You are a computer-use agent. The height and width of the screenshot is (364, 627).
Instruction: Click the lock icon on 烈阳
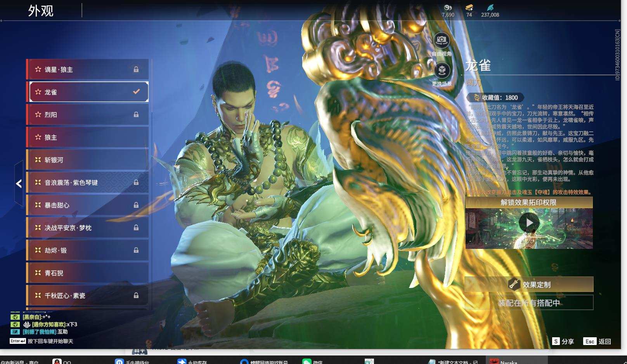click(136, 114)
